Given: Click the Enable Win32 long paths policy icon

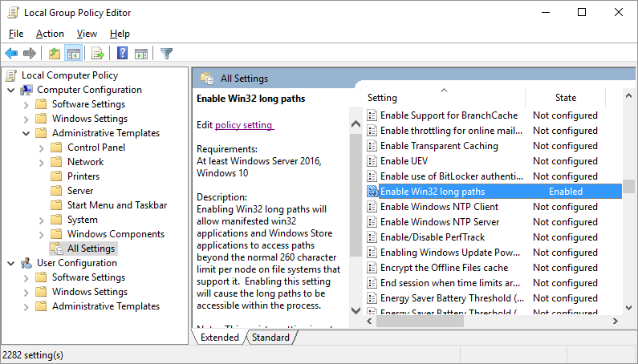Looking at the screenshot, I should pyautogui.click(x=372, y=192).
